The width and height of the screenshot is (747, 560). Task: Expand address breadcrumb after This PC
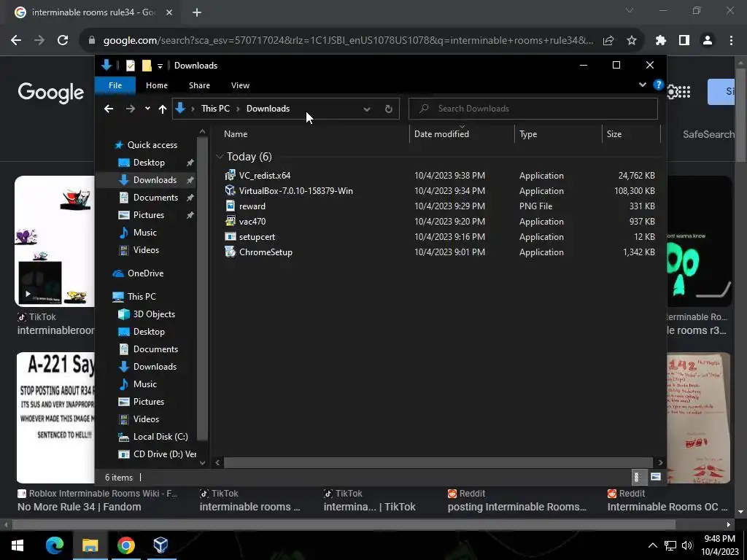(x=238, y=109)
